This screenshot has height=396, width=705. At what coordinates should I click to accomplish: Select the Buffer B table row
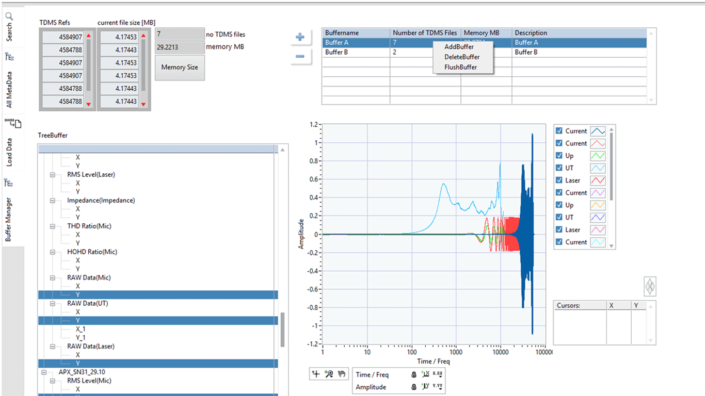point(484,52)
